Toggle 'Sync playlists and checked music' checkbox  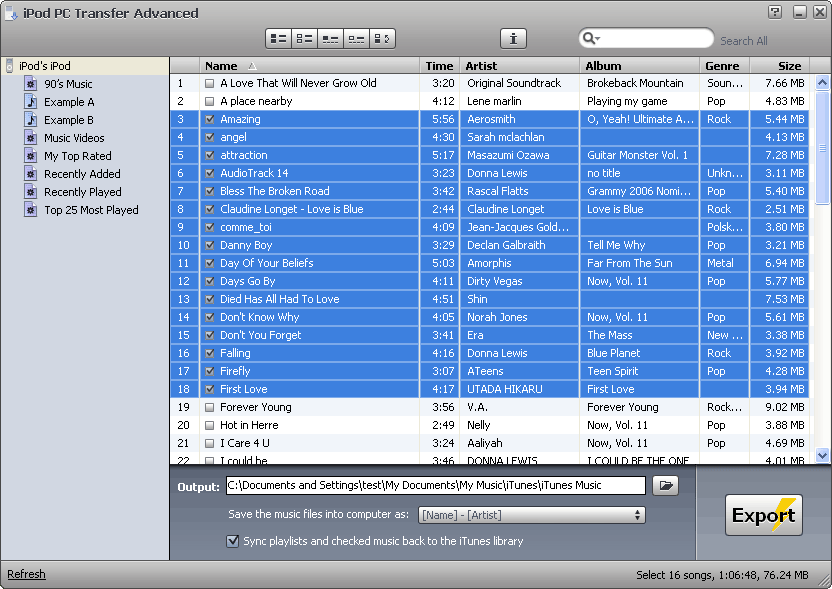click(x=233, y=541)
